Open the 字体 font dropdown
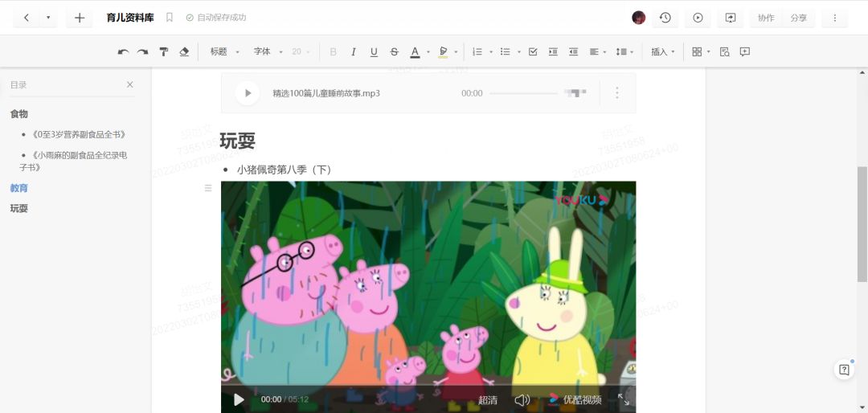 pyautogui.click(x=268, y=51)
